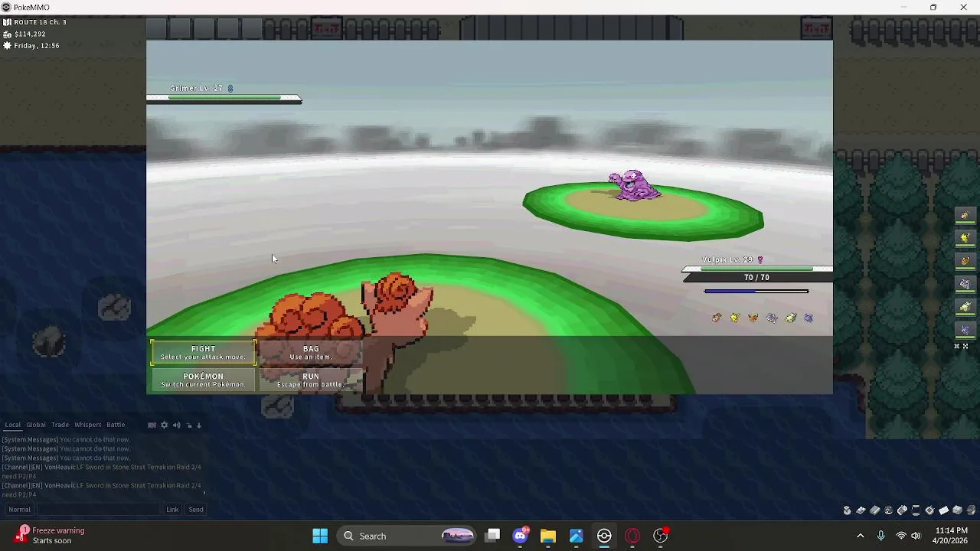Open mail envelope icon in bottom-right menu
Screen dimensions: 980x551
click(943, 510)
